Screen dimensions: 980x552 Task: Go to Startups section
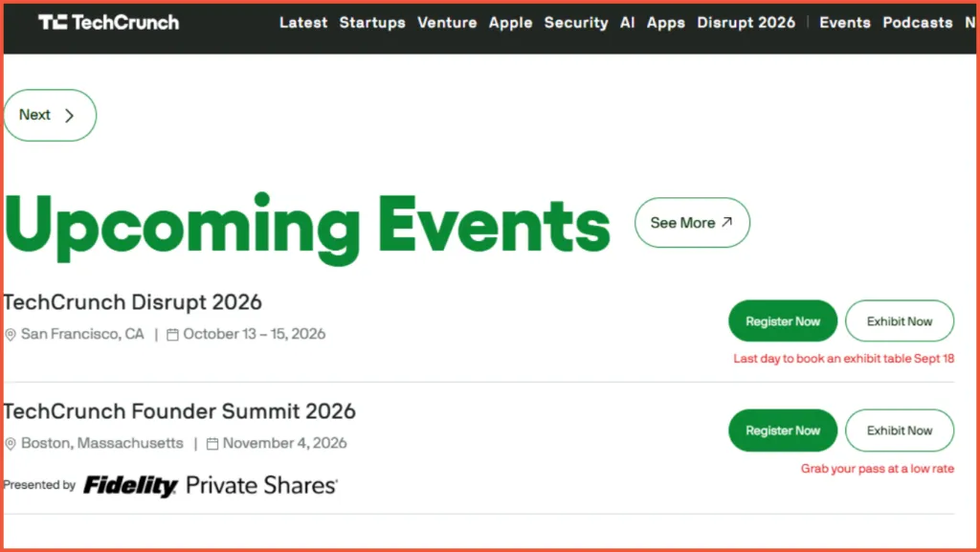point(372,22)
